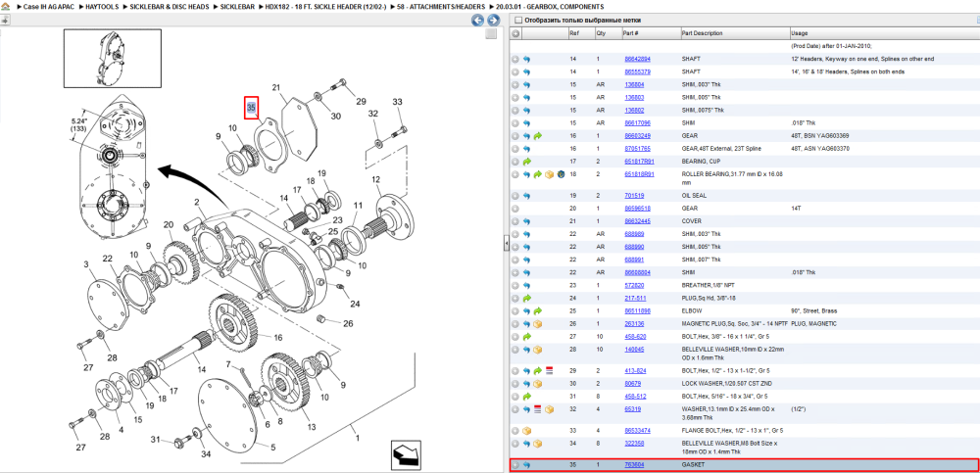Viewport: 980px width, 473px height.
Task: Open the HAYTOOLS breadcrumb
Action: (x=101, y=6)
